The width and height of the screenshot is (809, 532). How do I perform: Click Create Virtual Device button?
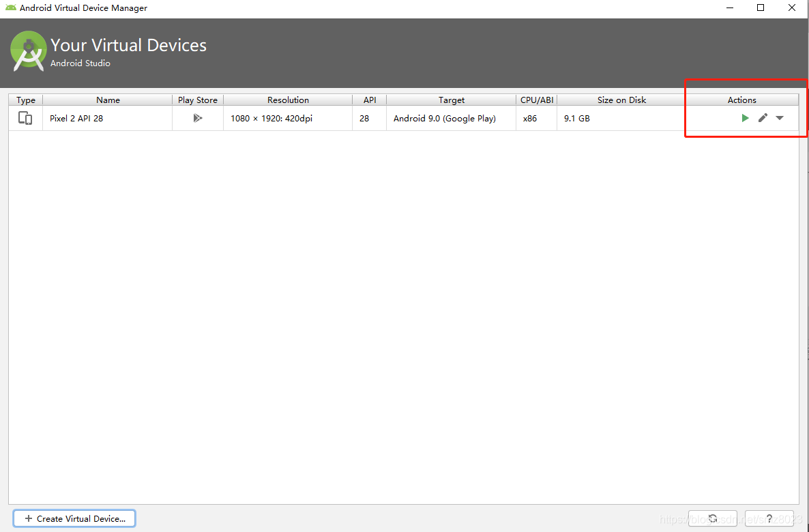[75, 518]
